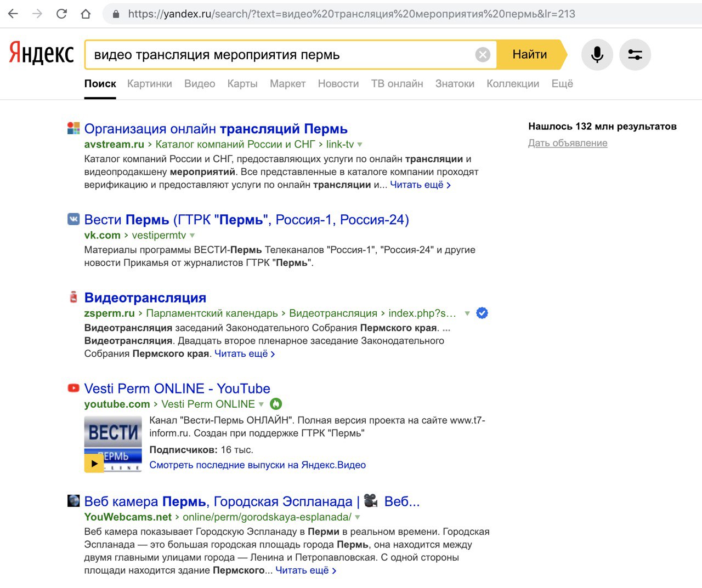This screenshot has width=702, height=588.
Task: Open the zsperm.ru domain link
Action: 110,313
